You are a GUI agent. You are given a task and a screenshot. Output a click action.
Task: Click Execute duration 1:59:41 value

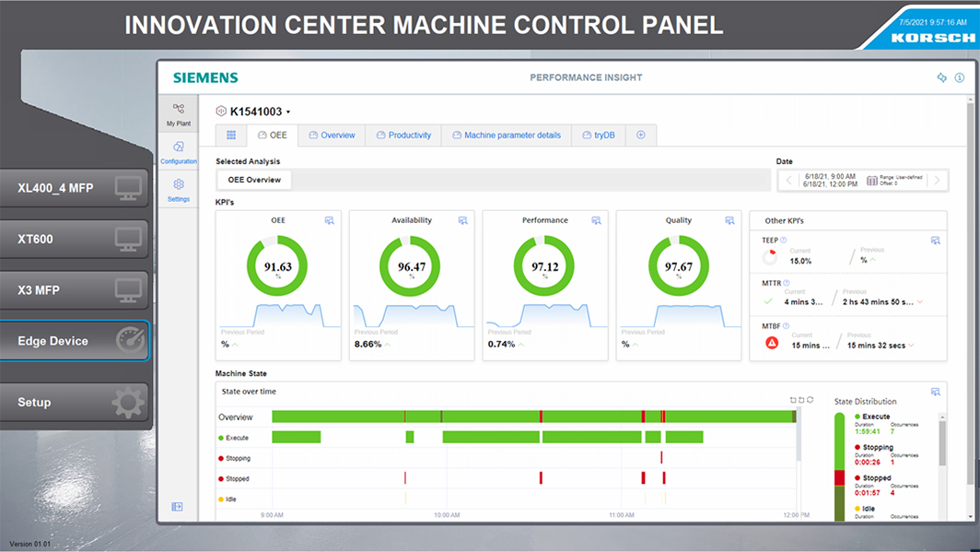pos(867,431)
